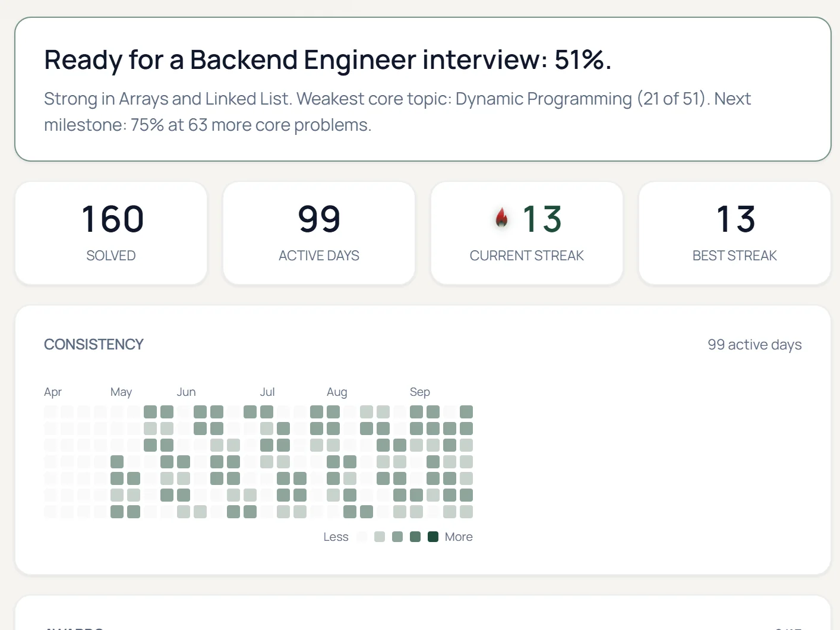This screenshot has width=840, height=630.
Task: Click the green current streak number 13
Action: click(x=542, y=219)
